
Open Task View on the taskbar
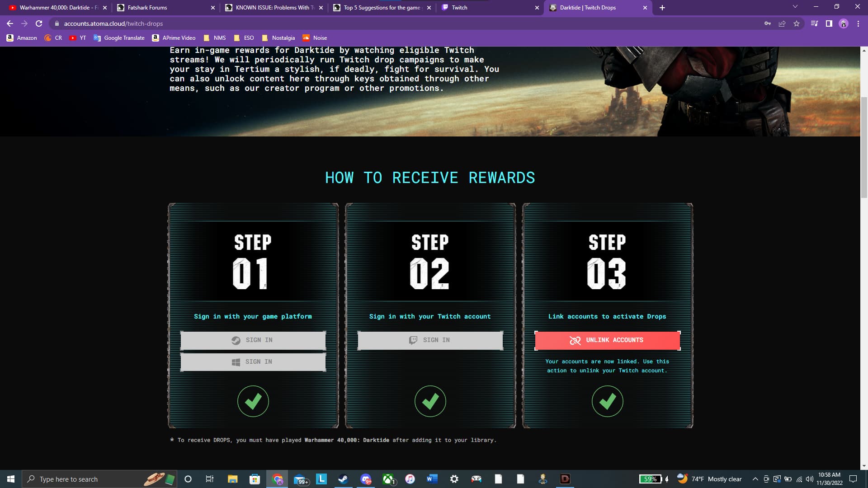pyautogui.click(x=209, y=479)
